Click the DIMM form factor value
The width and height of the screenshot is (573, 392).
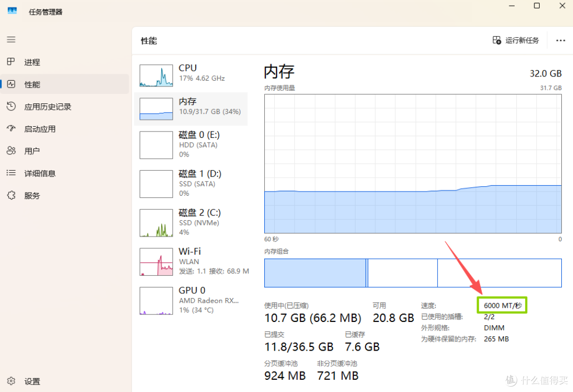pos(494,328)
